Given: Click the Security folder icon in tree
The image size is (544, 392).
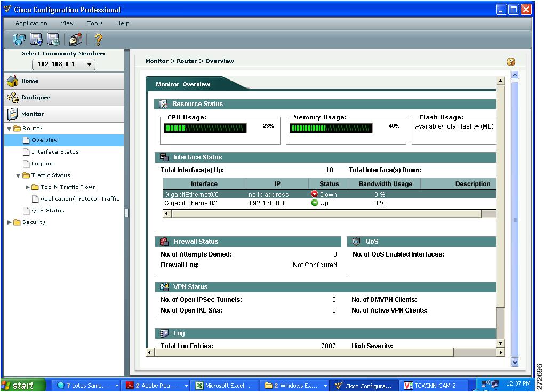Looking at the screenshot, I should pyautogui.click(x=17, y=222).
